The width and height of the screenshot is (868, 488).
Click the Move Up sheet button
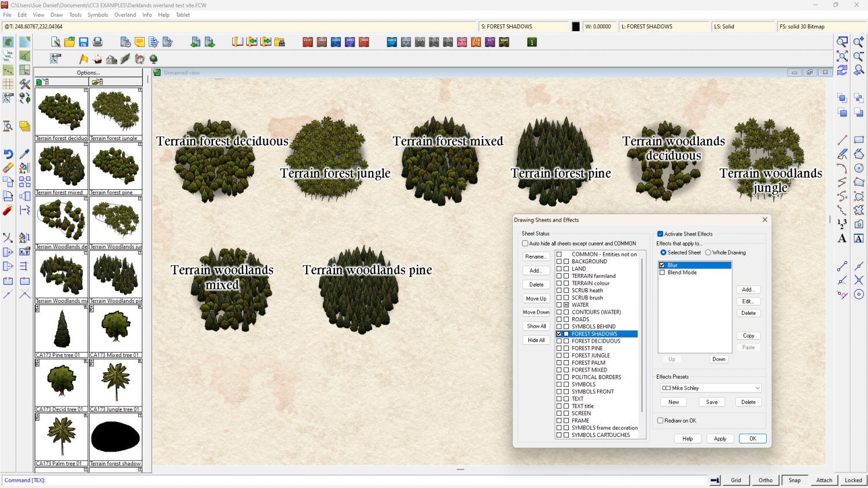(x=536, y=299)
